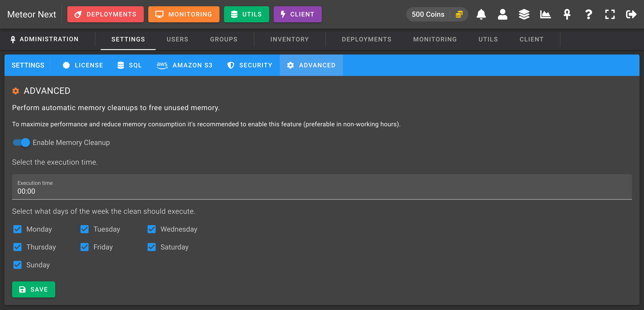Switch to the Security settings tab
This screenshot has height=310, width=644.
(250, 65)
